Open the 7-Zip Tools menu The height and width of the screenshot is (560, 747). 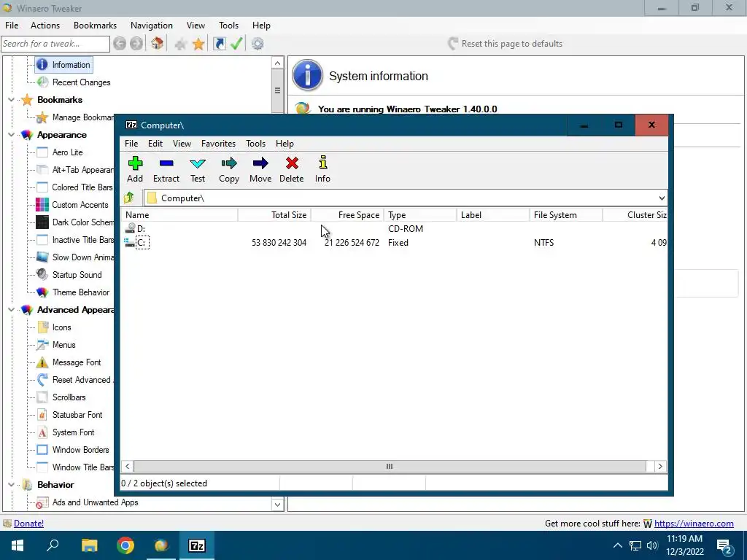point(255,144)
